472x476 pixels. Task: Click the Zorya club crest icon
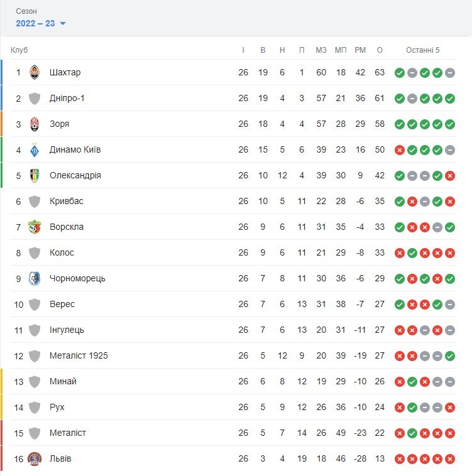click(35, 124)
